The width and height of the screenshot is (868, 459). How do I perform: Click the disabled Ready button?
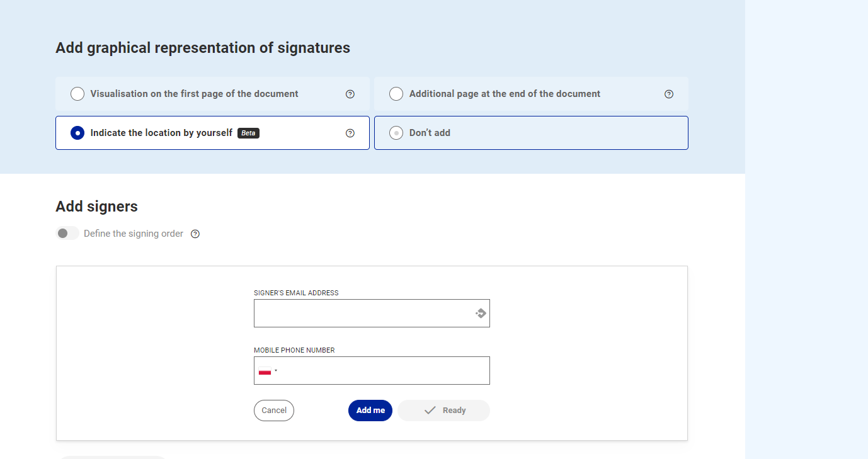(x=443, y=410)
